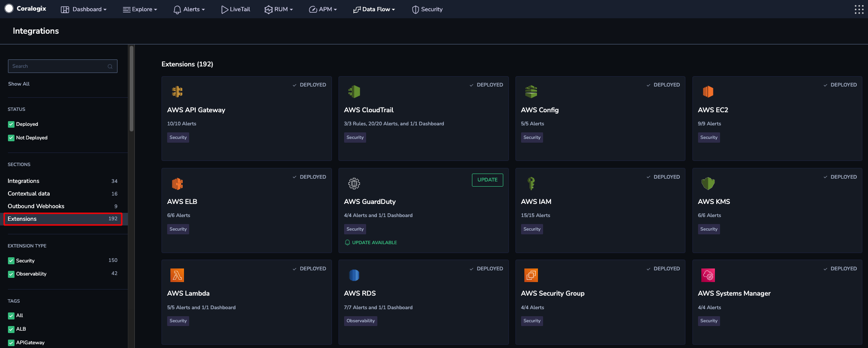The height and width of the screenshot is (348, 868).
Task: Click the UPDATE button on AWS GuardDuty
Action: coord(487,180)
